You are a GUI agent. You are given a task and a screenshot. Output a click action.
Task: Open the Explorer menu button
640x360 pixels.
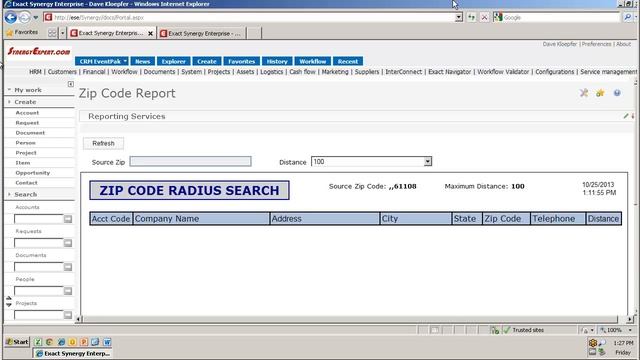[173, 61]
